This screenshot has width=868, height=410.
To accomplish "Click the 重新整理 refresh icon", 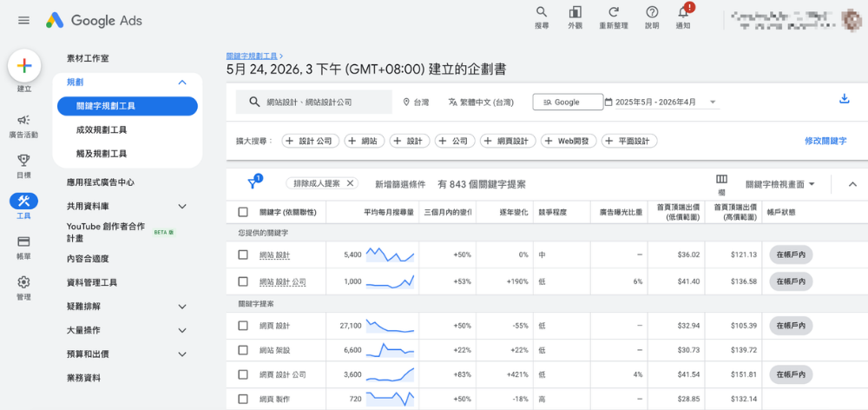I will (x=613, y=12).
